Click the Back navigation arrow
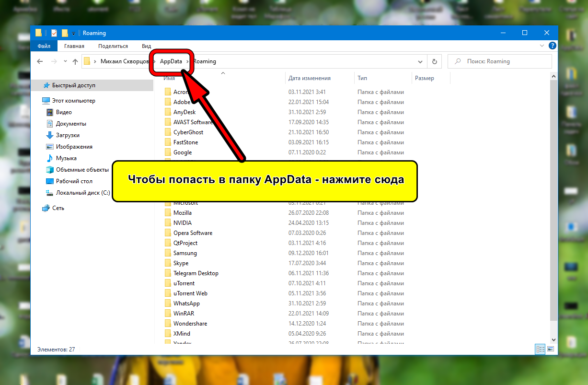This screenshot has width=588, height=385. (x=40, y=61)
